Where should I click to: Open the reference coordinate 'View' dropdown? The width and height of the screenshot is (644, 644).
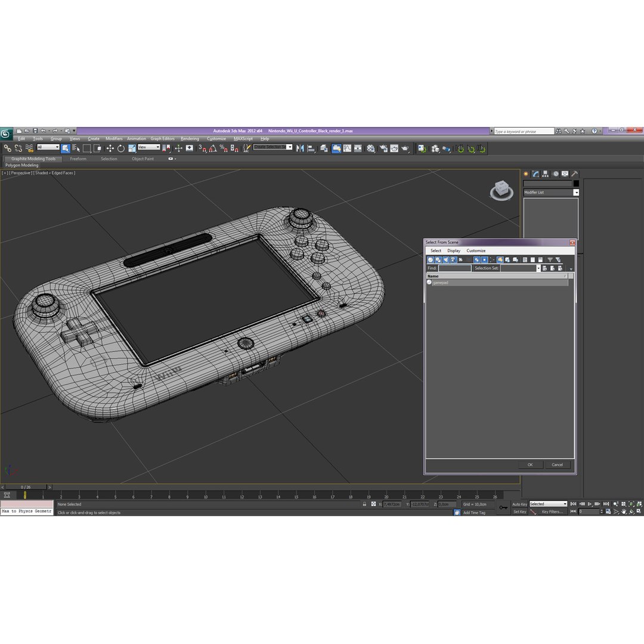pyautogui.click(x=148, y=147)
